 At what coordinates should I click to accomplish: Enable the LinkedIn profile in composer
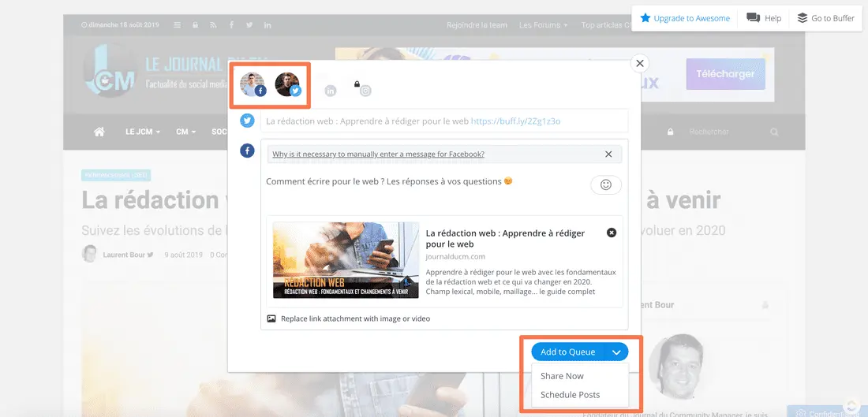[331, 91]
